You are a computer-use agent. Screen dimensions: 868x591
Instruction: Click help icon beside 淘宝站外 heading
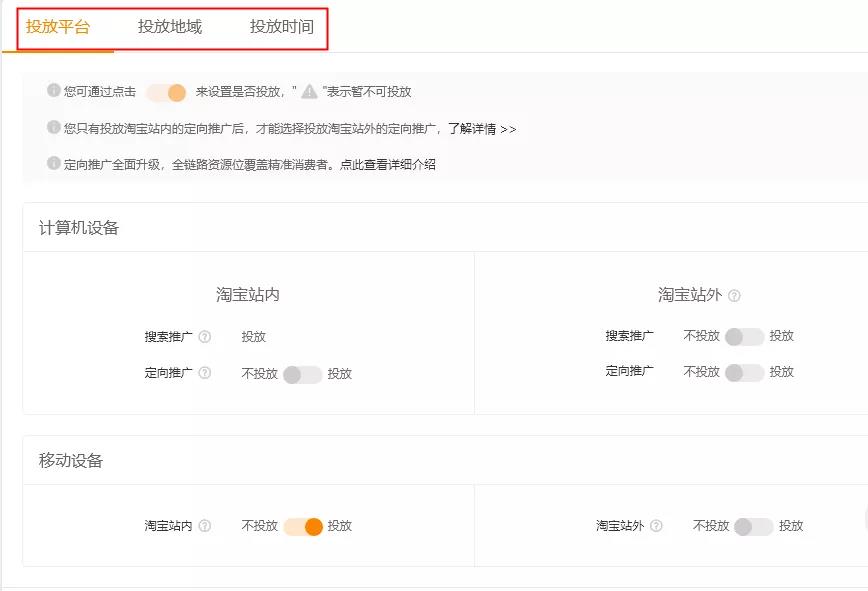click(x=734, y=296)
